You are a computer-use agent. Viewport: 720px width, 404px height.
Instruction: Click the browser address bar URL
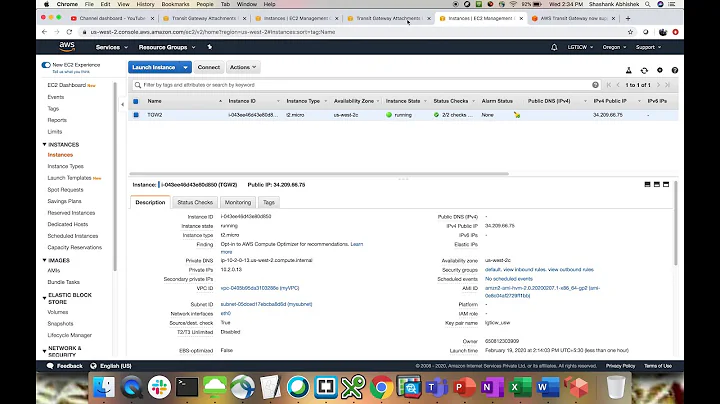tap(213, 32)
